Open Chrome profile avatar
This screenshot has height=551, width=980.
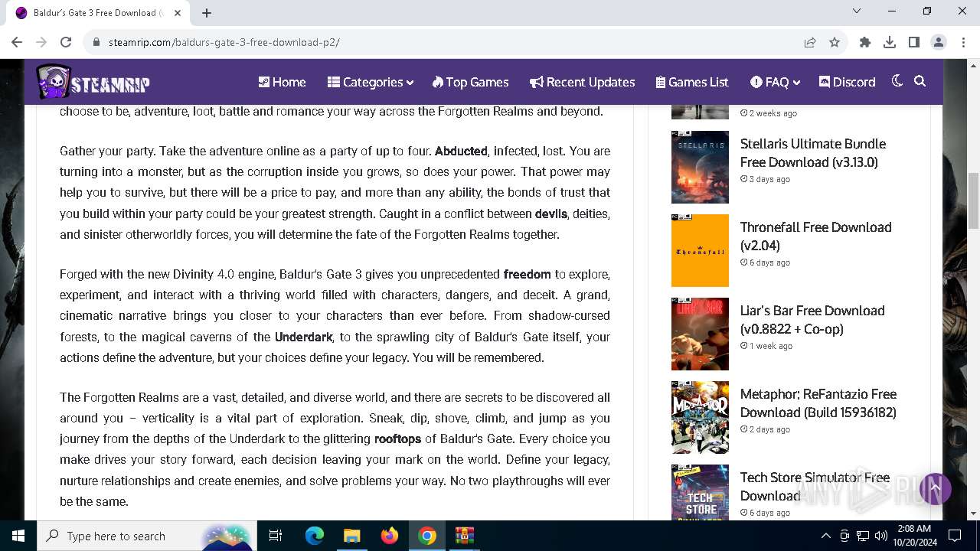coord(939,42)
